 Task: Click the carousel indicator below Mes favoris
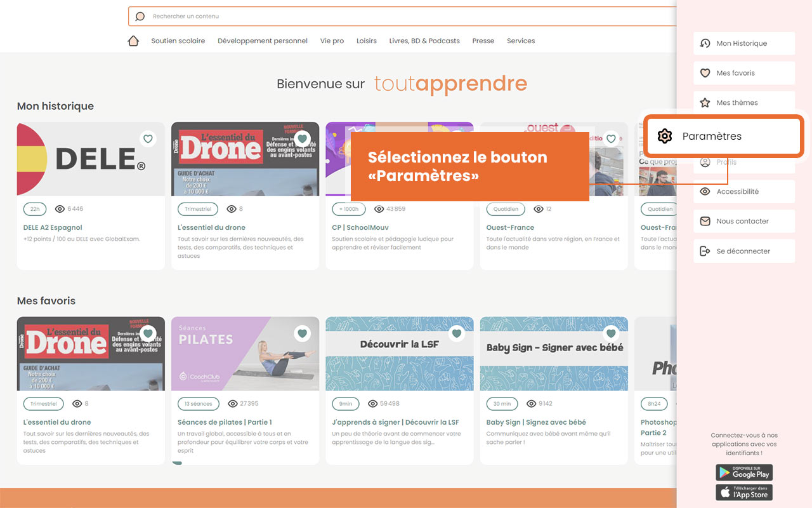point(177,463)
